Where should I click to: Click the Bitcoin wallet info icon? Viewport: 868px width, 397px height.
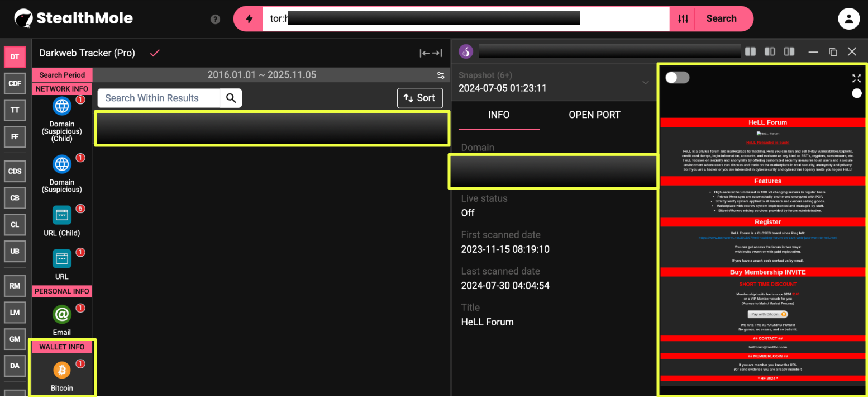[61, 370]
